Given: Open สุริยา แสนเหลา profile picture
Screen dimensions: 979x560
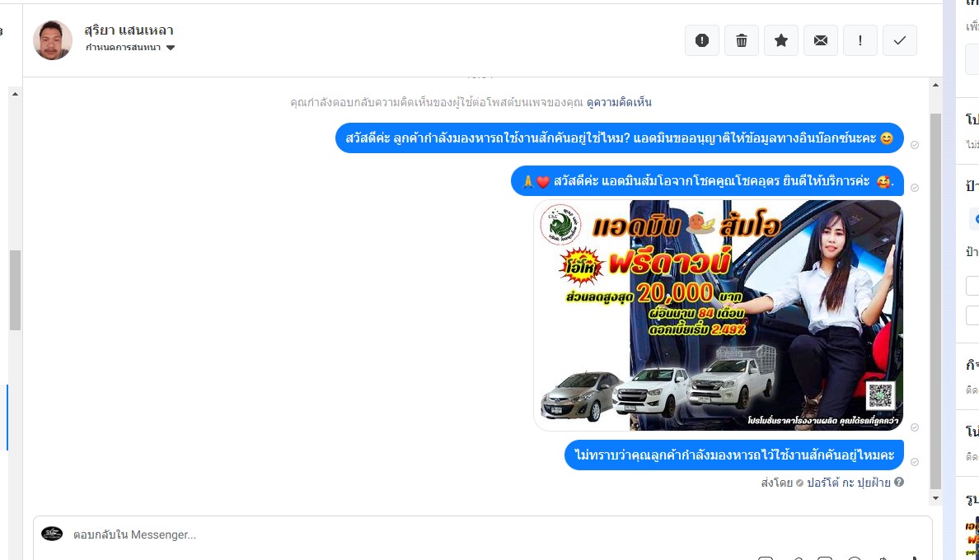Looking at the screenshot, I should pyautogui.click(x=53, y=40).
